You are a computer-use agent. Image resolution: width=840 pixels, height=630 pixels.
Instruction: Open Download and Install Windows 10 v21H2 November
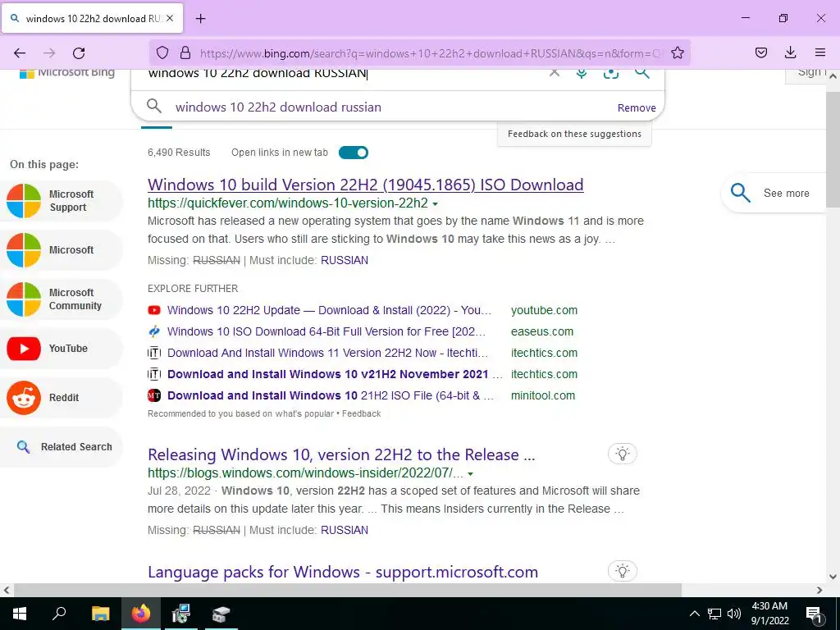pos(335,374)
